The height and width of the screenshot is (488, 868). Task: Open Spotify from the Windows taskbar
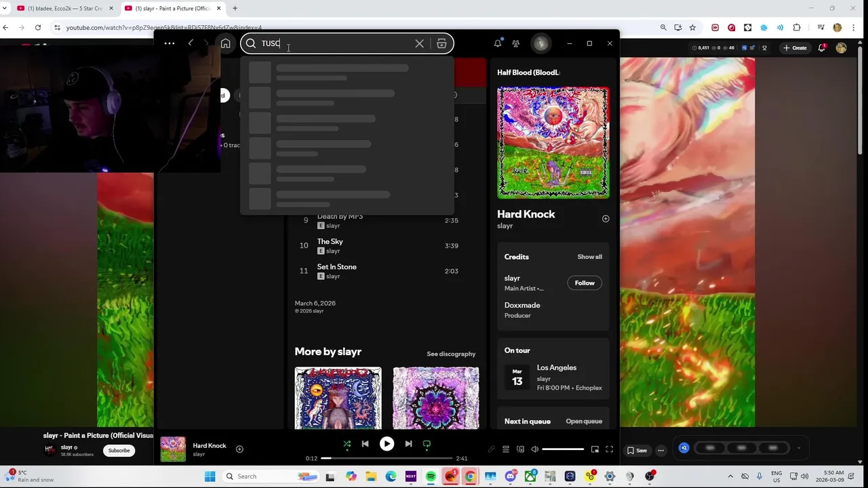[x=431, y=476]
